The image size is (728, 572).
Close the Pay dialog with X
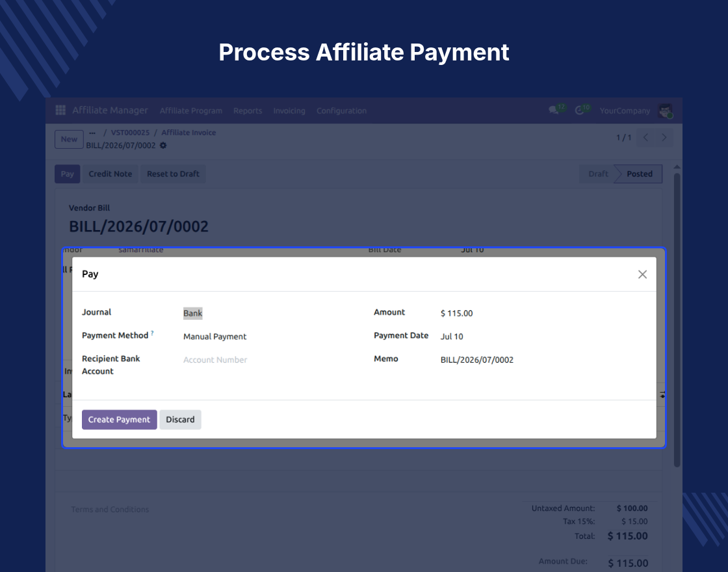pos(642,274)
